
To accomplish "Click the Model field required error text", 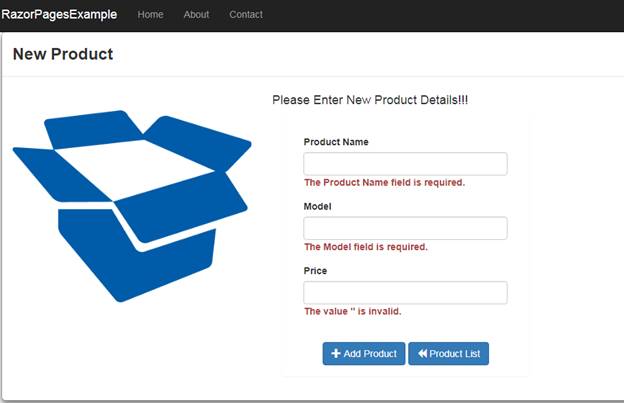I will 365,247.
